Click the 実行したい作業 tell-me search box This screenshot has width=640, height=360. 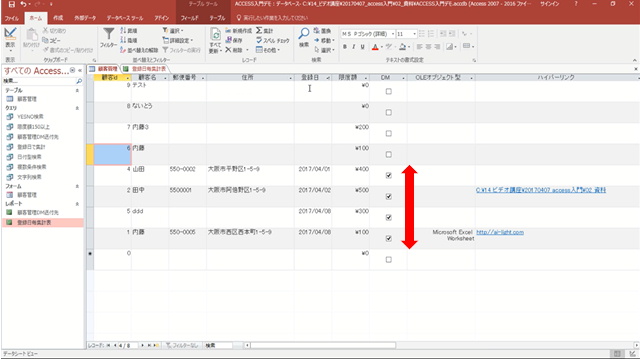275,18
